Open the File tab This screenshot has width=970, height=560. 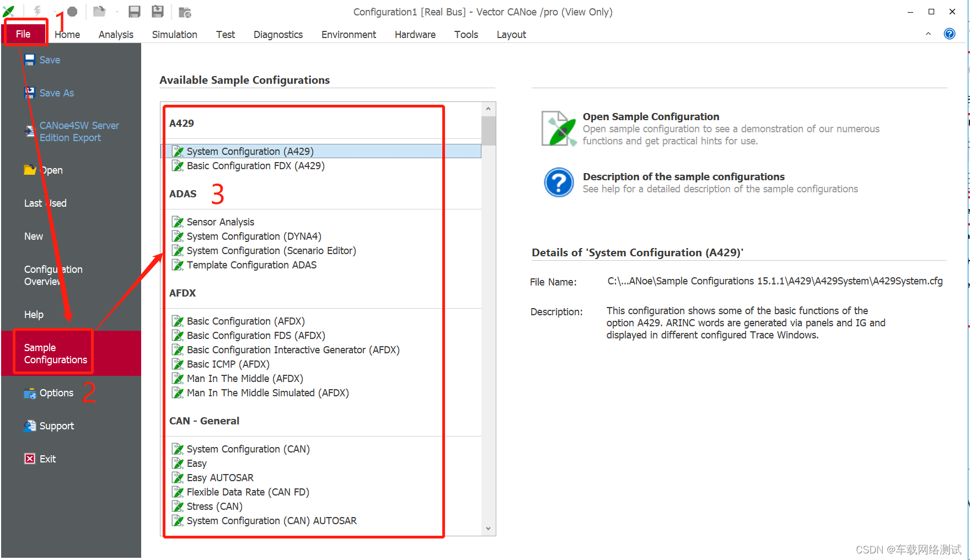tap(23, 34)
